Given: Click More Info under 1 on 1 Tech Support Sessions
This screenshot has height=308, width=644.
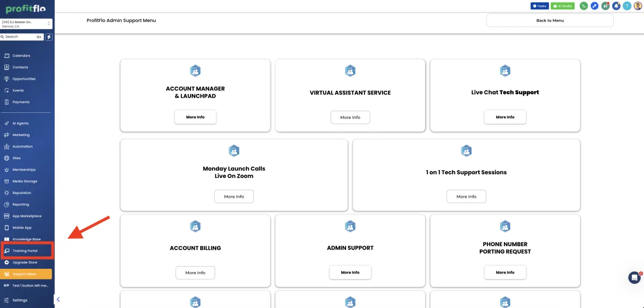Looking at the screenshot, I should coord(466,197).
